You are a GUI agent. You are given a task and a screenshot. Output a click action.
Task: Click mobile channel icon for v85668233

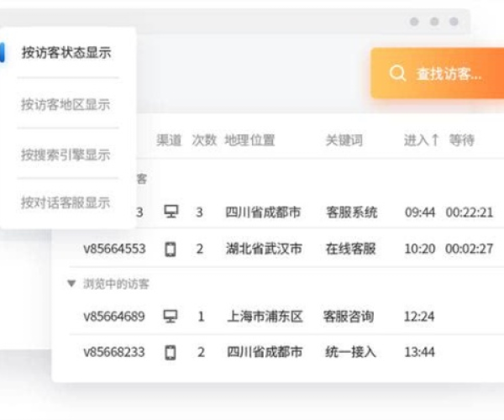pyautogui.click(x=171, y=352)
